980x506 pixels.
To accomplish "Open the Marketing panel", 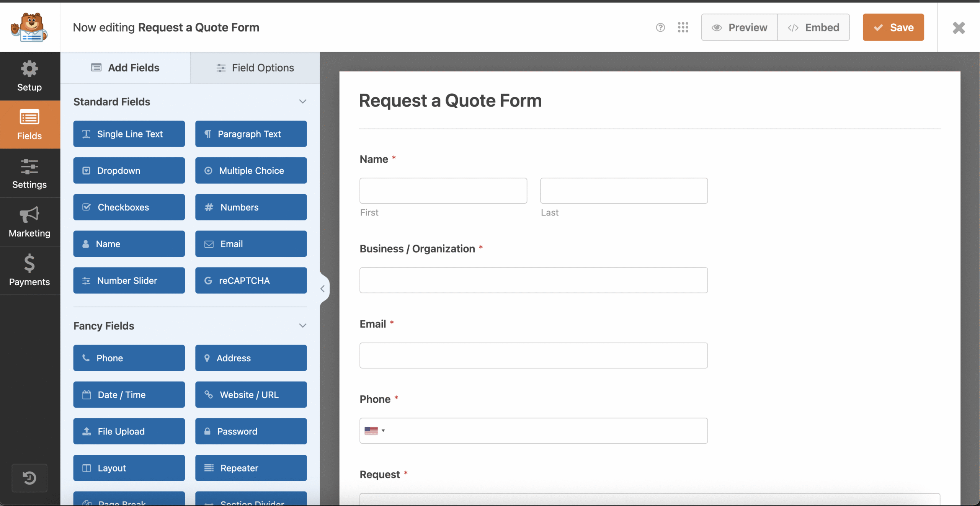I will click(29, 222).
